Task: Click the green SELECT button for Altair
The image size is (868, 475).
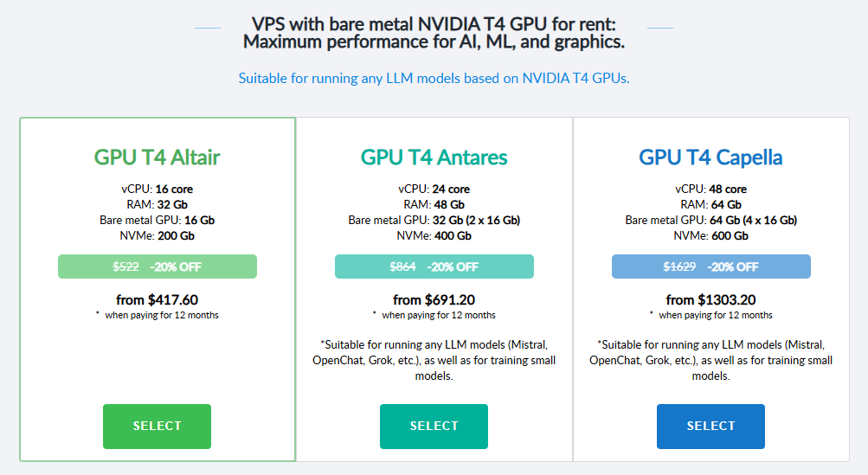Action: (157, 426)
